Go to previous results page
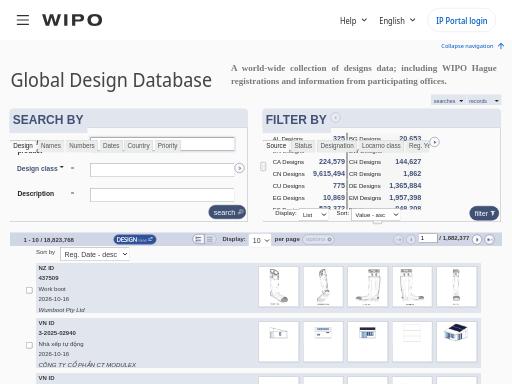 411,239
